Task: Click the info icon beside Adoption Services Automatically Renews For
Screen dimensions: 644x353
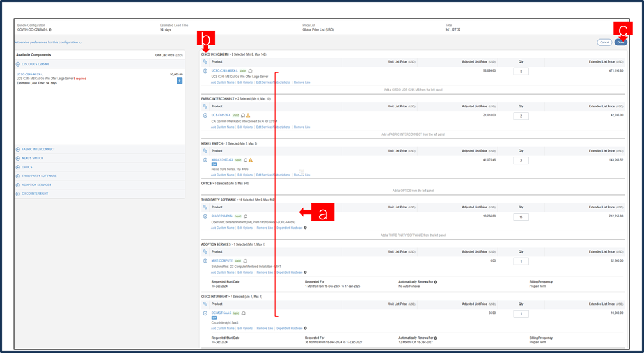Action: coord(436,282)
